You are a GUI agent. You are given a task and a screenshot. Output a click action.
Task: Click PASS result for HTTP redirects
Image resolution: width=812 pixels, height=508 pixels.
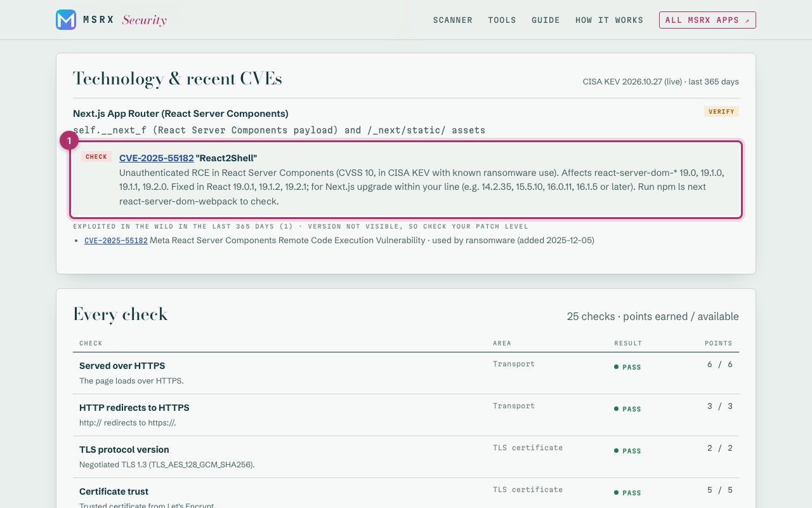(x=627, y=409)
